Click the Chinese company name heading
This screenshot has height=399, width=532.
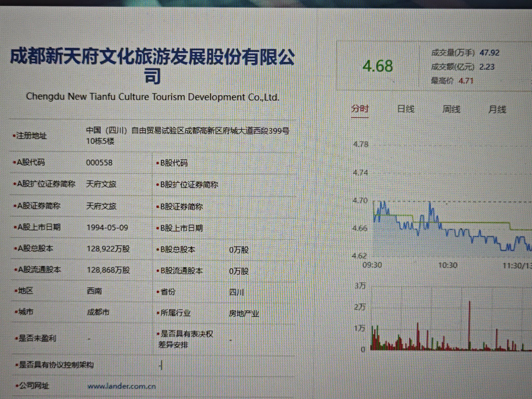[152, 66]
